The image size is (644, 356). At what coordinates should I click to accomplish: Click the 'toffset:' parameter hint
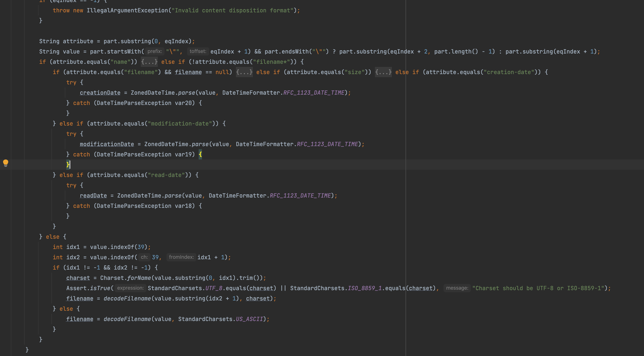click(x=198, y=51)
